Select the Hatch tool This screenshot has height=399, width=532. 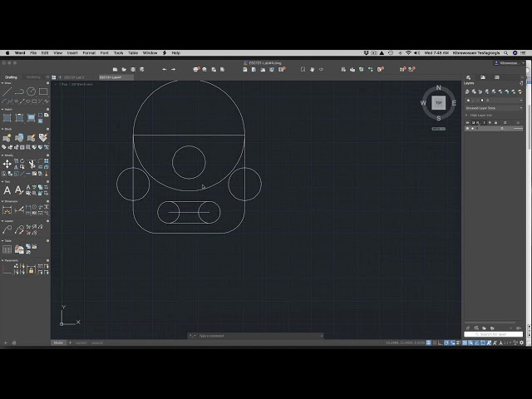7,118
